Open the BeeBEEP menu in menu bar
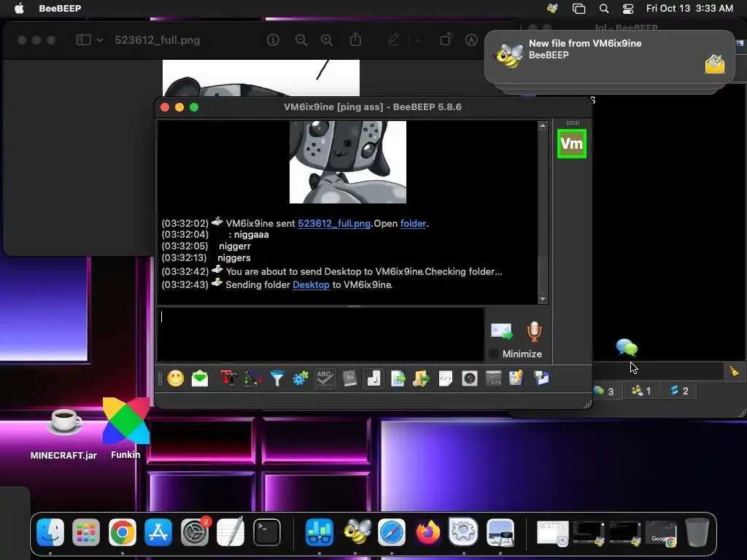 tap(60, 8)
